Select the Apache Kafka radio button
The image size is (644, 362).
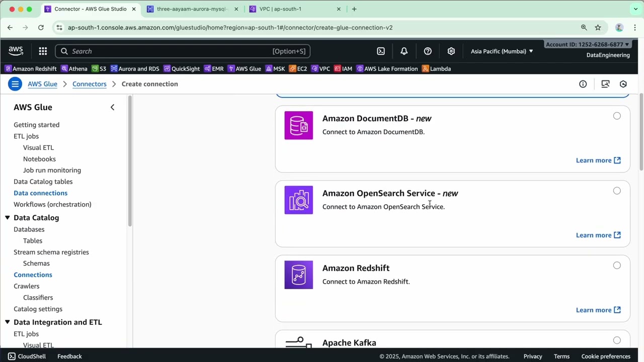tap(617, 340)
